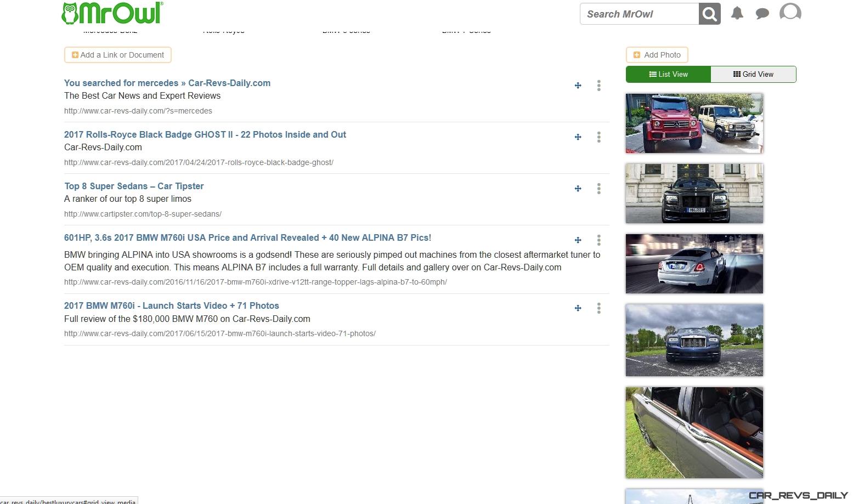Open the user profile avatar
The height and width of the screenshot is (504, 853).
point(790,13)
